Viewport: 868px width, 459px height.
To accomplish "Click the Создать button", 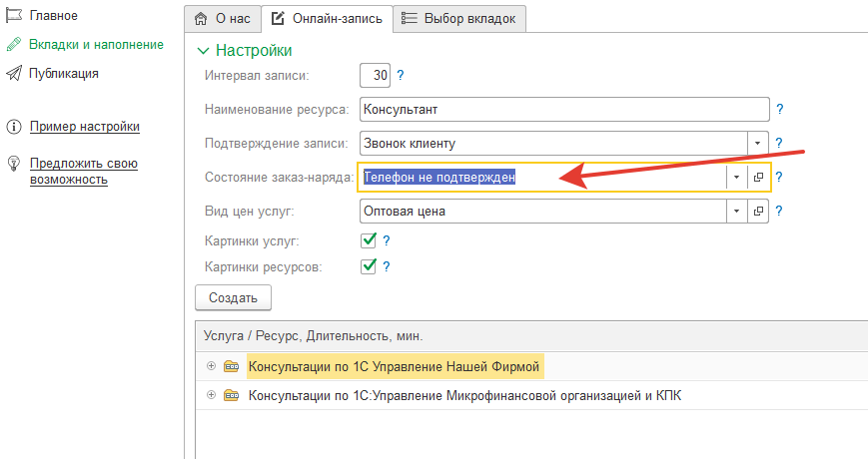I will click(233, 297).
